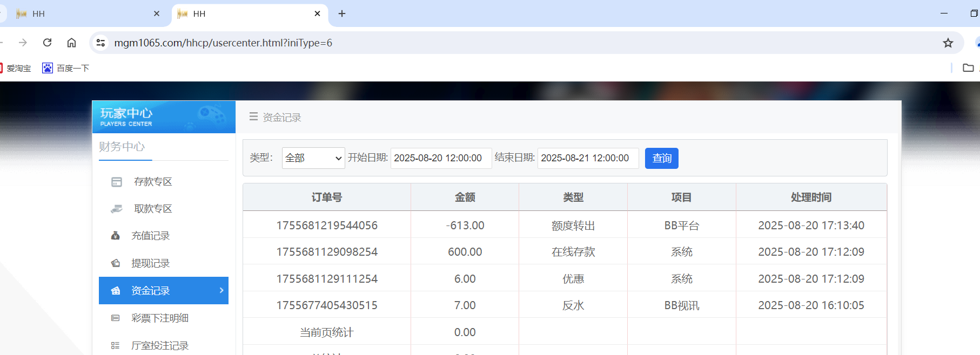Click the 结束日期 end date field

(x=587, y=158)
